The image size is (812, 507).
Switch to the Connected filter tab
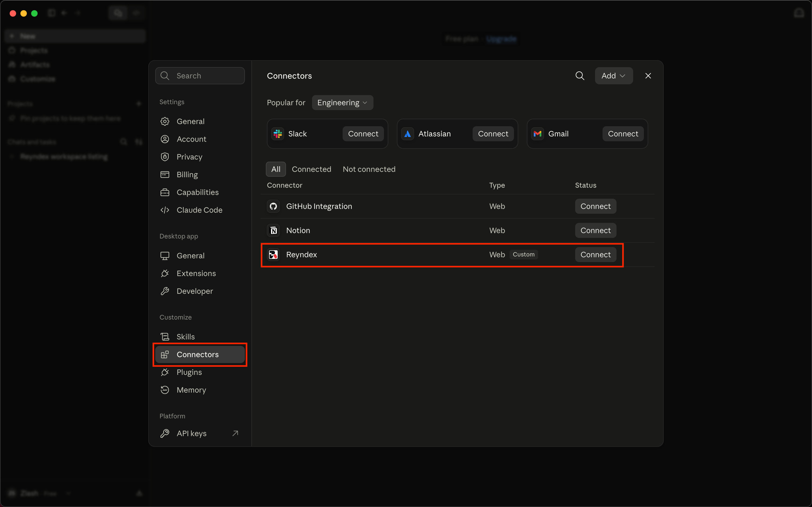(x=311, y=169)
